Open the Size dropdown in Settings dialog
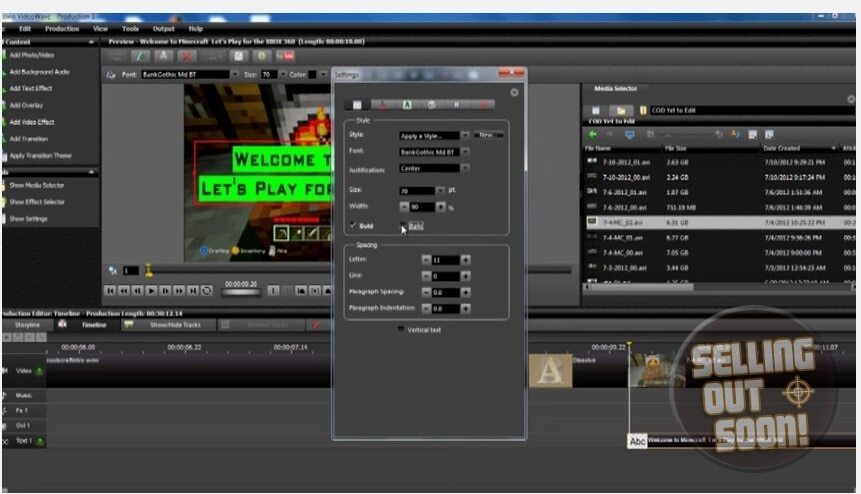This screenshot has width=861, height=494. coord(440,190)
